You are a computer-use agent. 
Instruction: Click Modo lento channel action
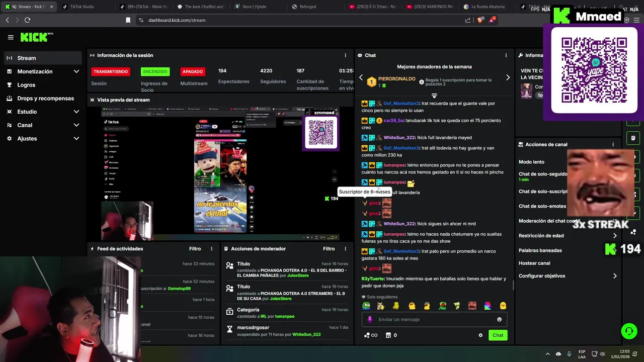pos(531,162)
